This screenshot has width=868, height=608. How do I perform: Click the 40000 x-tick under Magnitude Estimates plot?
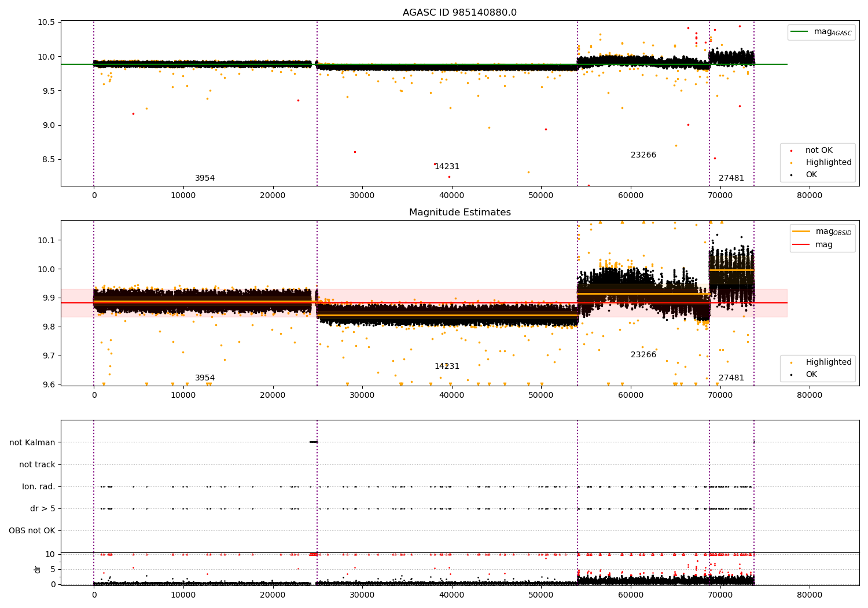452,395
